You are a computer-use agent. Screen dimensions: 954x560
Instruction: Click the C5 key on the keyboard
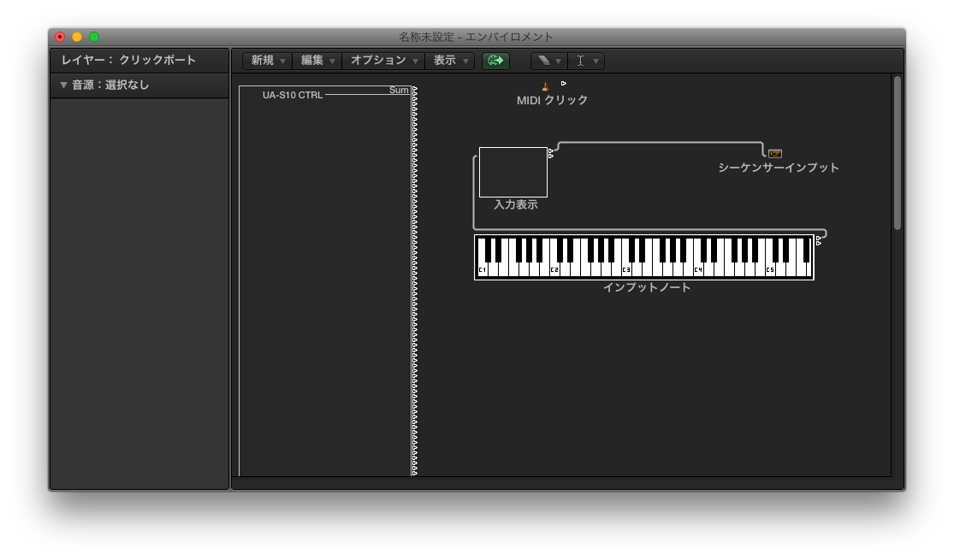[770, 268]
